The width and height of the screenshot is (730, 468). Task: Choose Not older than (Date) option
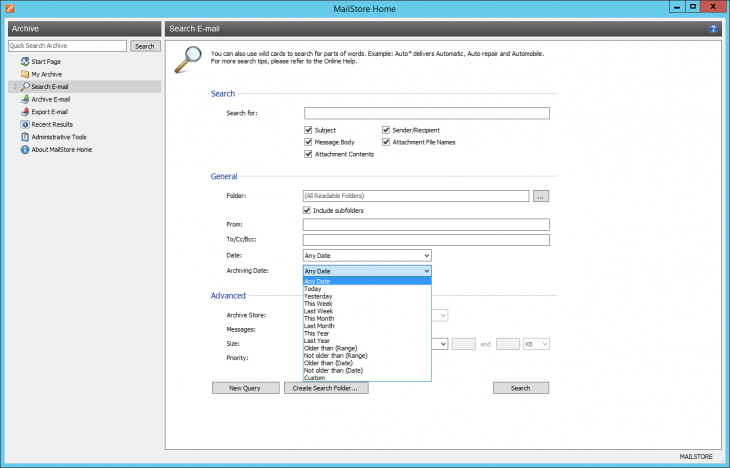point(367,371)
